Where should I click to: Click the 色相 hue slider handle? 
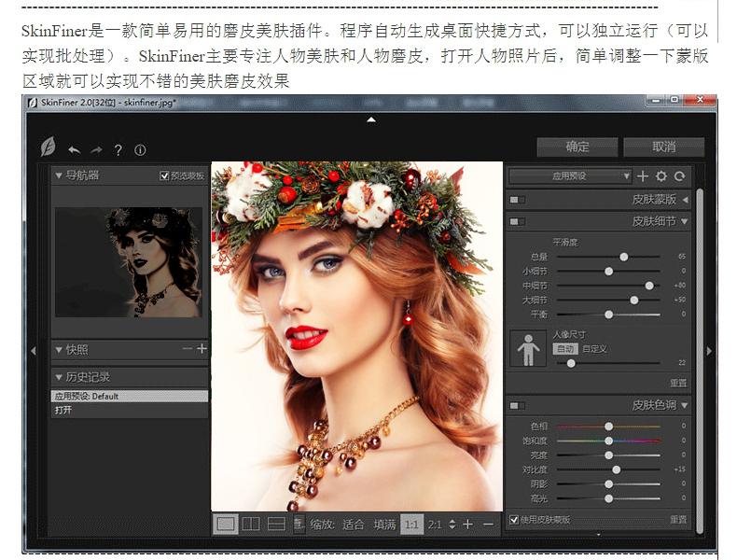(608, 426)
